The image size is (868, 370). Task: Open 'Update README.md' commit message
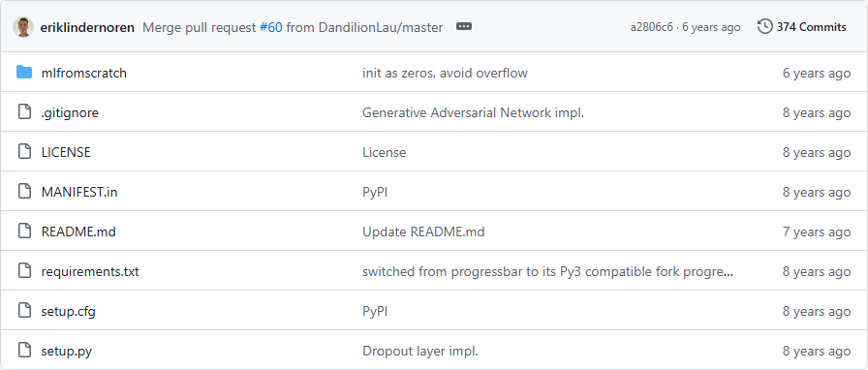423,232
